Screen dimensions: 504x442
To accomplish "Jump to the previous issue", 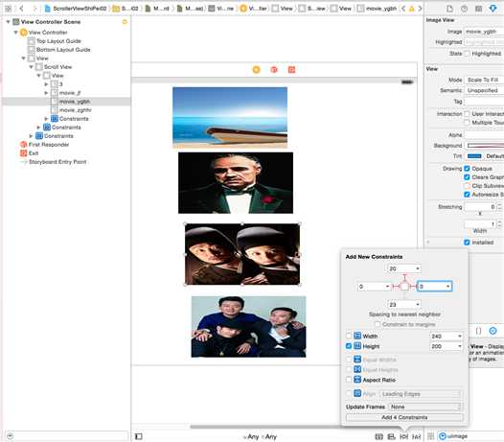I will point(403,9).
